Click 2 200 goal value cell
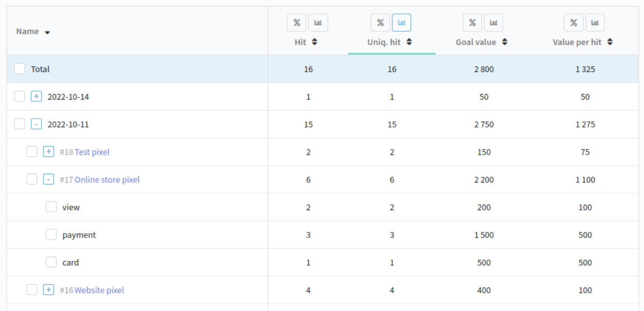 484,180
